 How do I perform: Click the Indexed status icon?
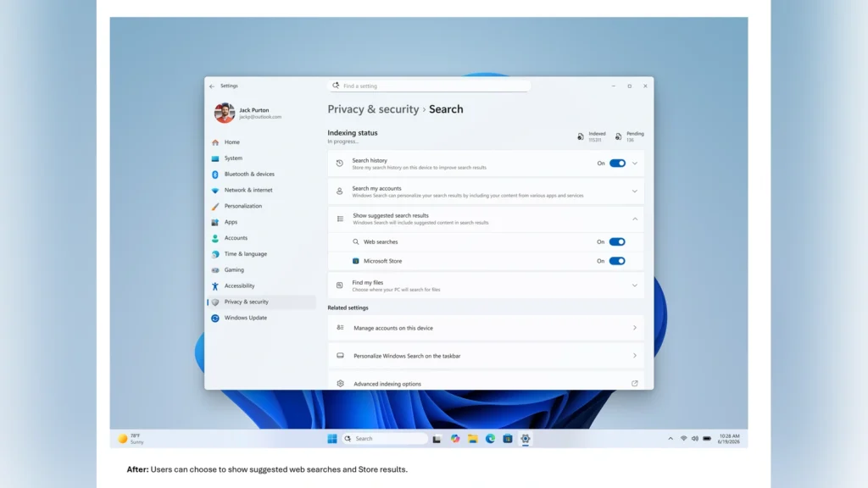coord(580,136)
